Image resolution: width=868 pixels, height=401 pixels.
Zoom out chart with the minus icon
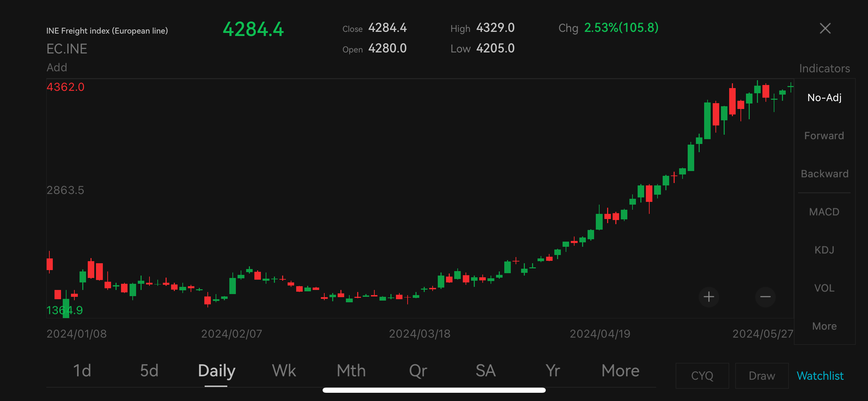[765, 297]
